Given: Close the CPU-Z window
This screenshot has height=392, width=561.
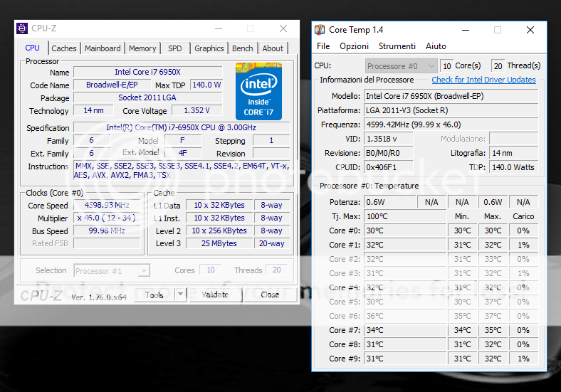Looking at the screenshot, I should (283, 28).
